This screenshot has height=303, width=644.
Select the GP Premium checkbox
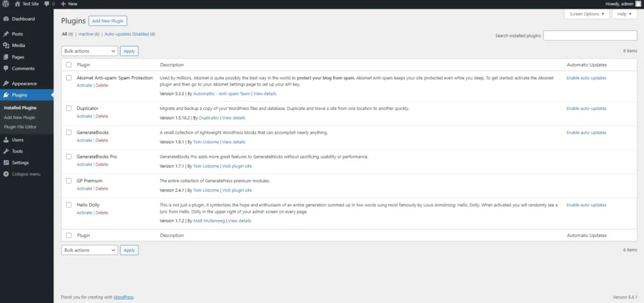coord(69,180)
